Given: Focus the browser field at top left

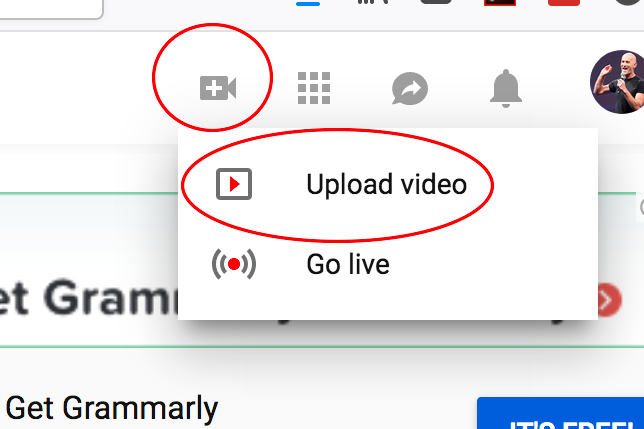Looking at the screenshot, I should coord(51,9).
